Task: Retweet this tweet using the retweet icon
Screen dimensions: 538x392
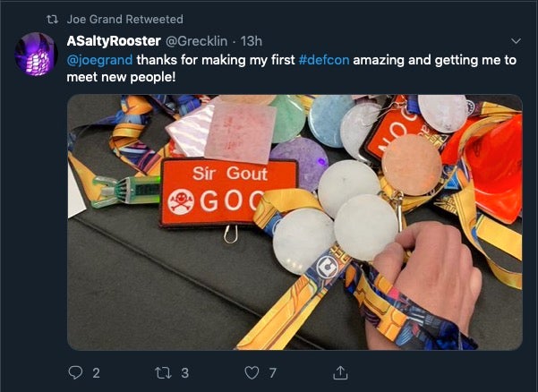Action: pyautogui.click(x=163, y=372)
